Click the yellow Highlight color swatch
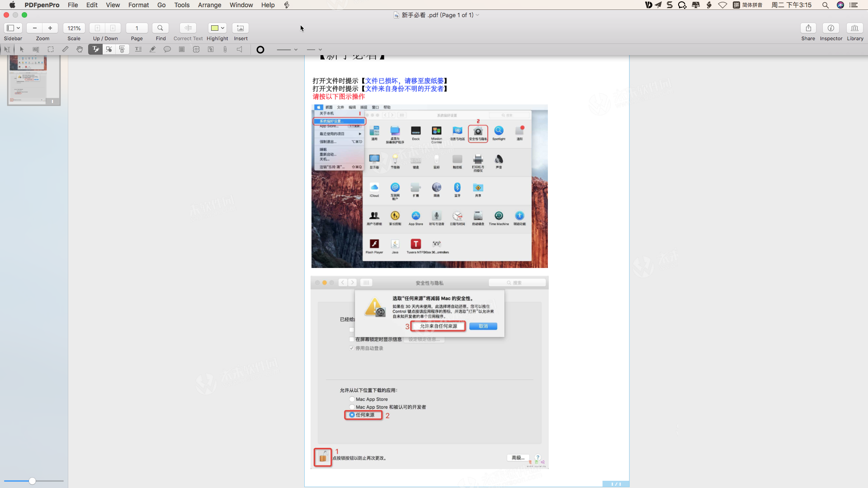Viewport: 868px width, 488px height. (215, 28)
